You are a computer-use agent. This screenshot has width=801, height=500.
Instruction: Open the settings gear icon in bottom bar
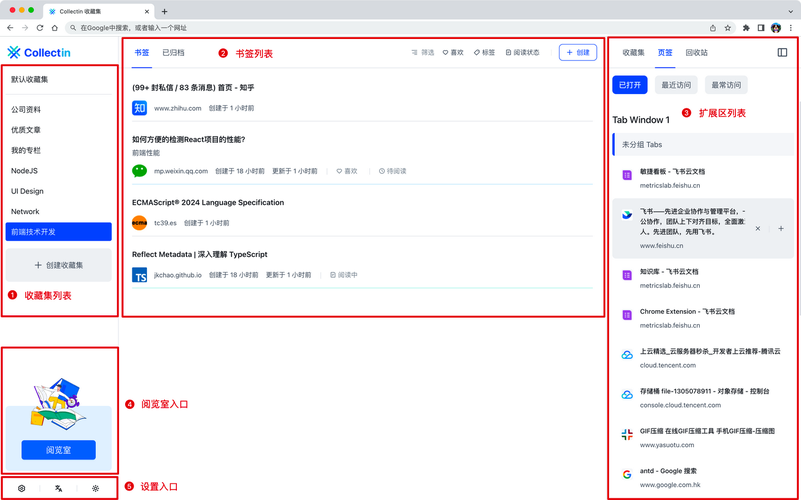click(x=21, y=488)
